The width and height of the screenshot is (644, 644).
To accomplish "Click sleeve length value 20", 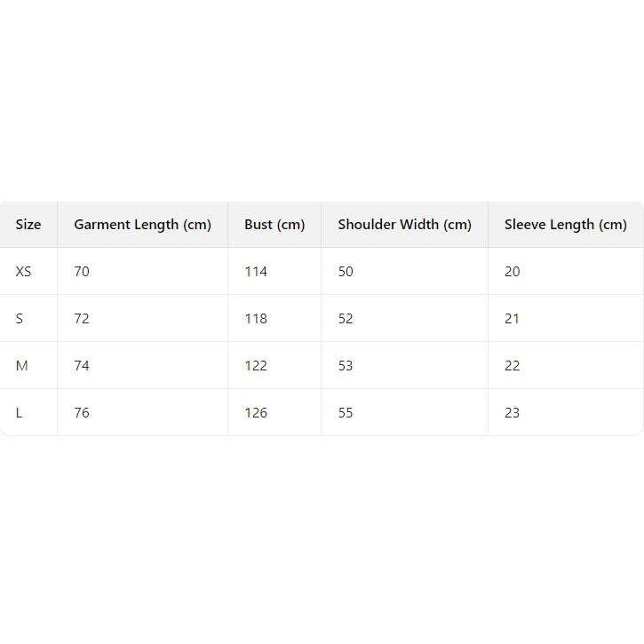I will tap(513, 272).
